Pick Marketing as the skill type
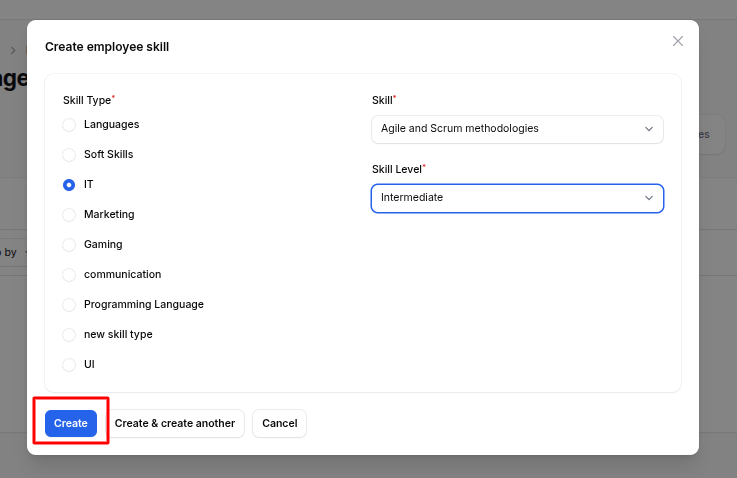737x478 pixels. click(69, 215)
